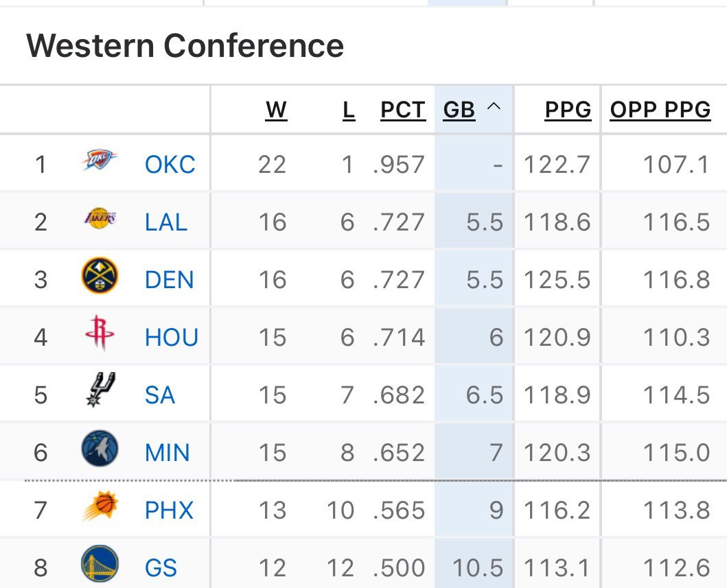Click the Western Conference heading
Image resolution: width=727 pixels, height=588 pixels.
point(185,46)
